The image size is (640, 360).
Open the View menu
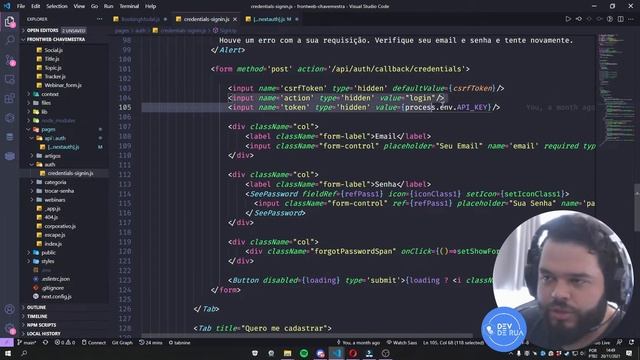pyautogui.click(x=79, y=6)
